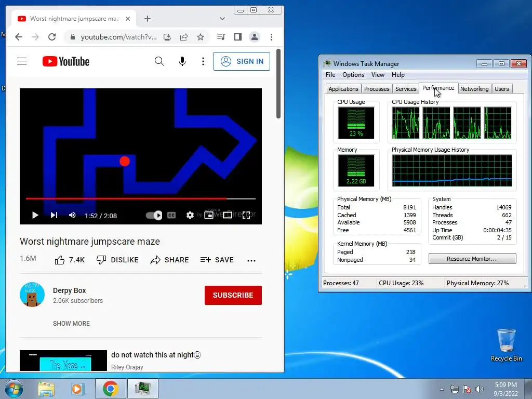Open YouTube search
This screenshot has height=399, width=532.
pyautogui.click(x=159, y=61)
